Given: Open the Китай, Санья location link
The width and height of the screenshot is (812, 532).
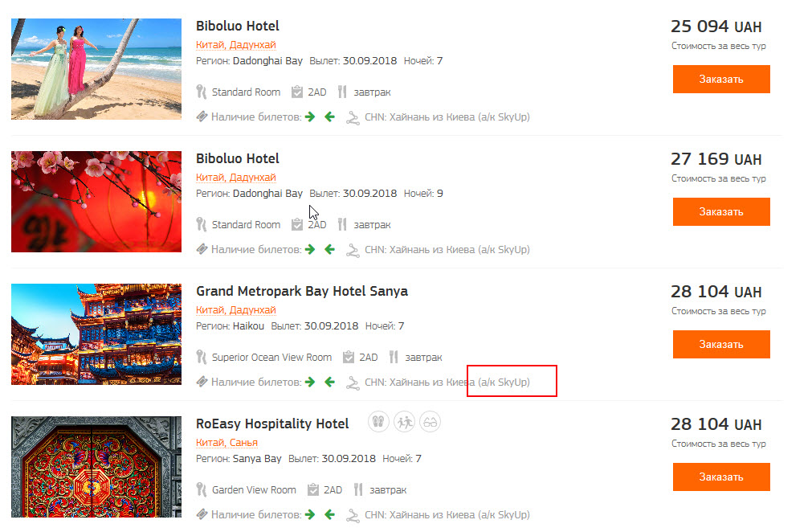Looking at the screenshot, I should [x=226, y=443].
